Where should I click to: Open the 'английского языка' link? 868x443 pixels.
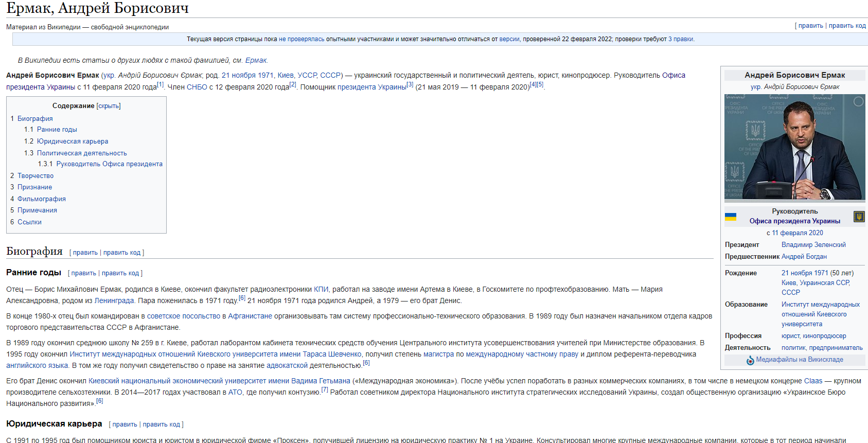[37, 366]
